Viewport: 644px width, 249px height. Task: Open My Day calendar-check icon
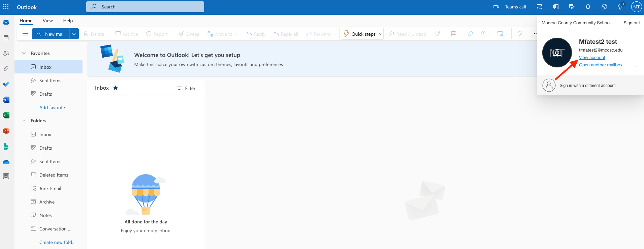click(572, 7)
